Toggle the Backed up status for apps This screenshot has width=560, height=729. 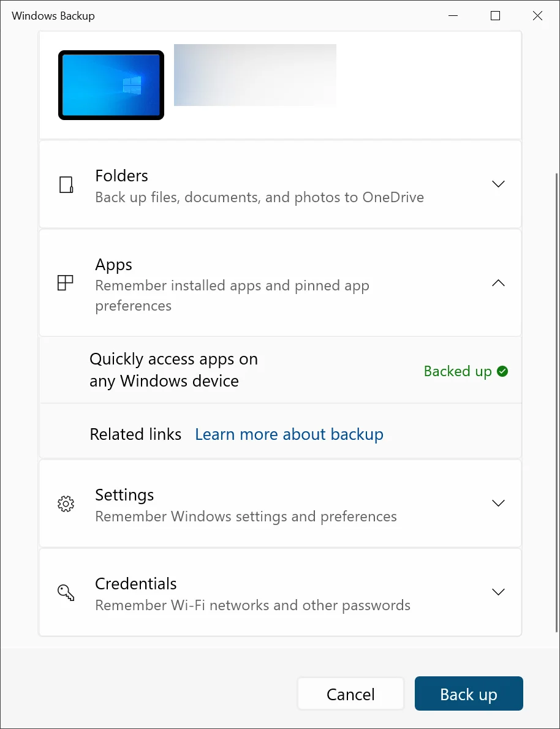[466, 371]
